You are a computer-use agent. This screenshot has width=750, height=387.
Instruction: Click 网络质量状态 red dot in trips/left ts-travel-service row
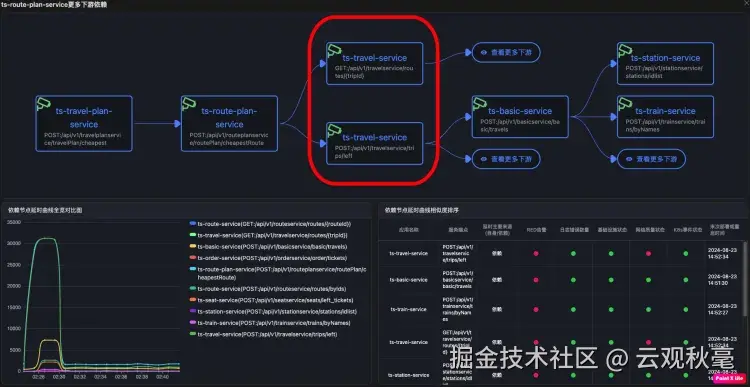[648, 254]
